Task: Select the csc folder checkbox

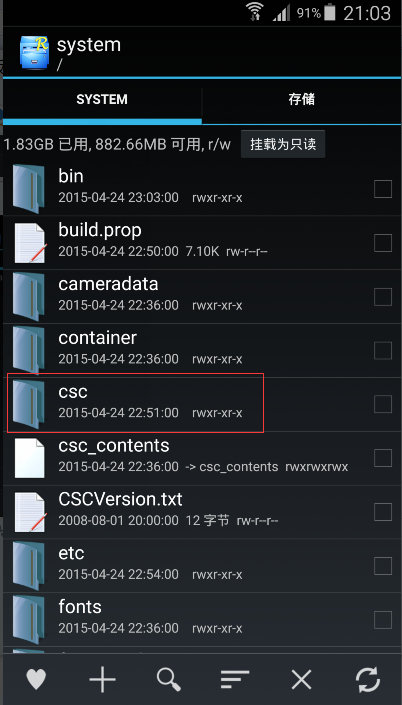Action: 383,404
